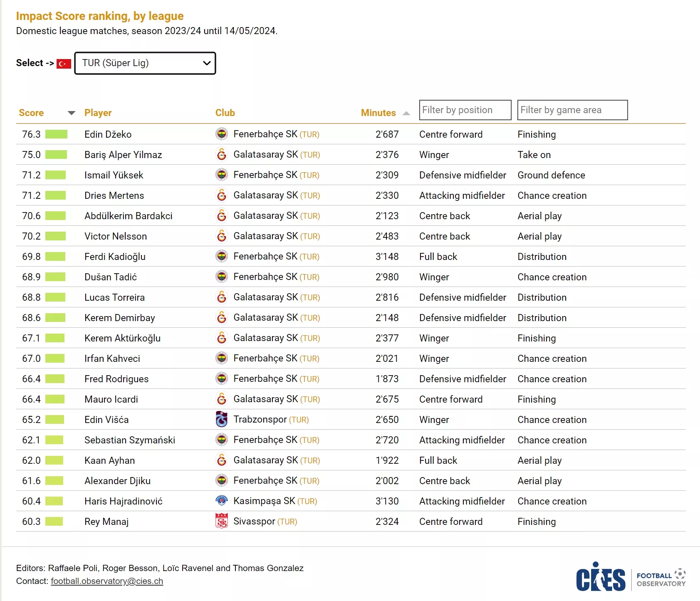Click the football.observatory@cies.ch email link
The width and height of the screenshot is (700, 601).
(x=107, y=581)
